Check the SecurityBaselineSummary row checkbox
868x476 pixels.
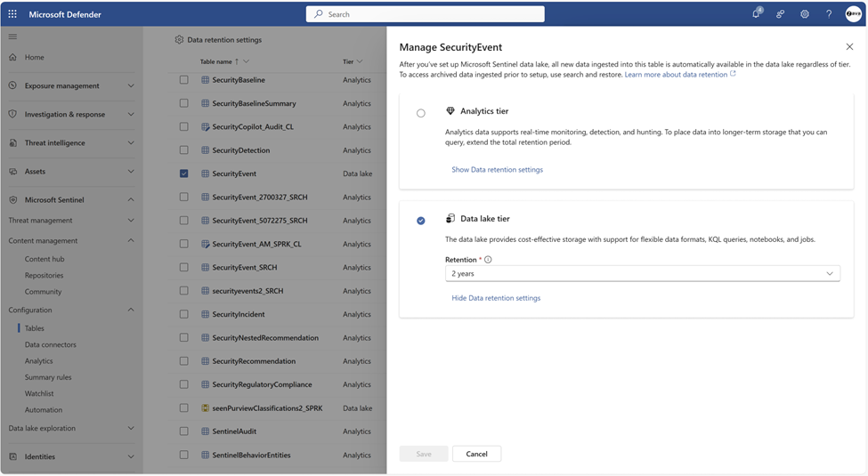[x=183, y=103]
